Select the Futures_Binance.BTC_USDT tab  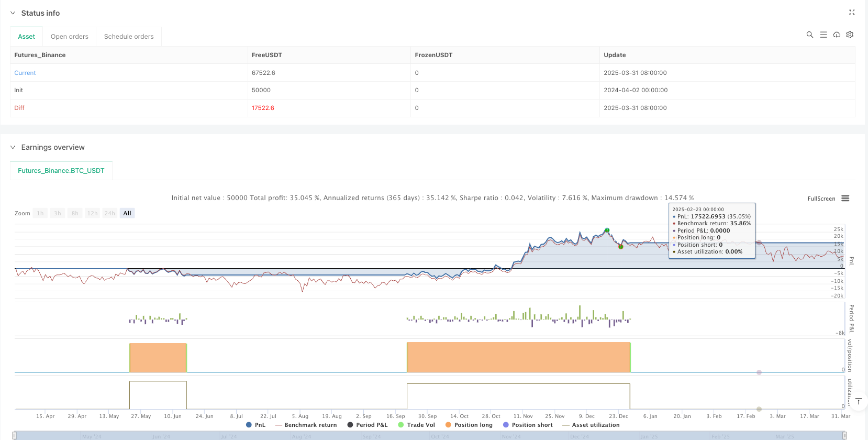61,171
